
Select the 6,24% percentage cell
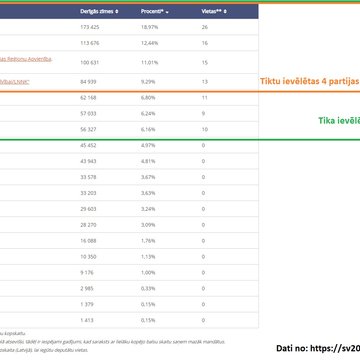[148, 114]
